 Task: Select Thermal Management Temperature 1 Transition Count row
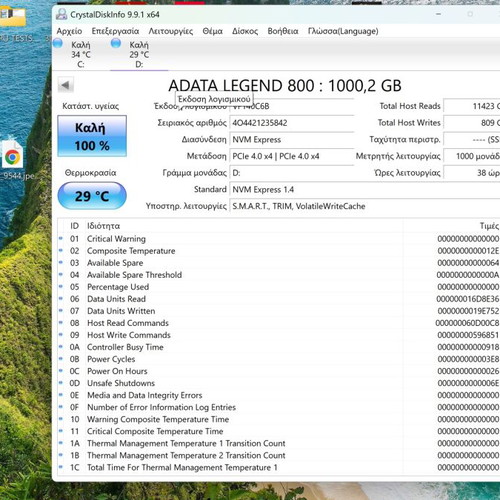coord(279,443)
